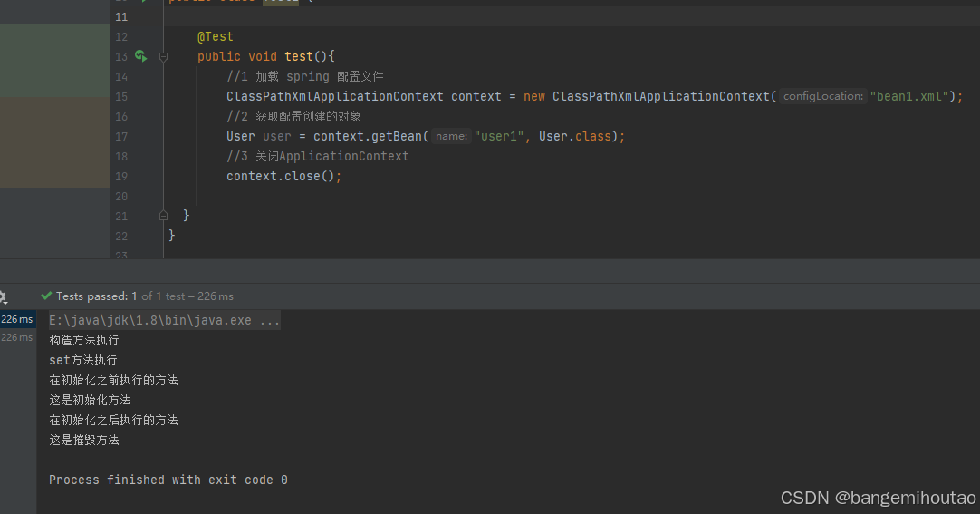The width and height of the screenshot is (980, 514).
Task: Click the @Test annotation
Action: point(215,37)
